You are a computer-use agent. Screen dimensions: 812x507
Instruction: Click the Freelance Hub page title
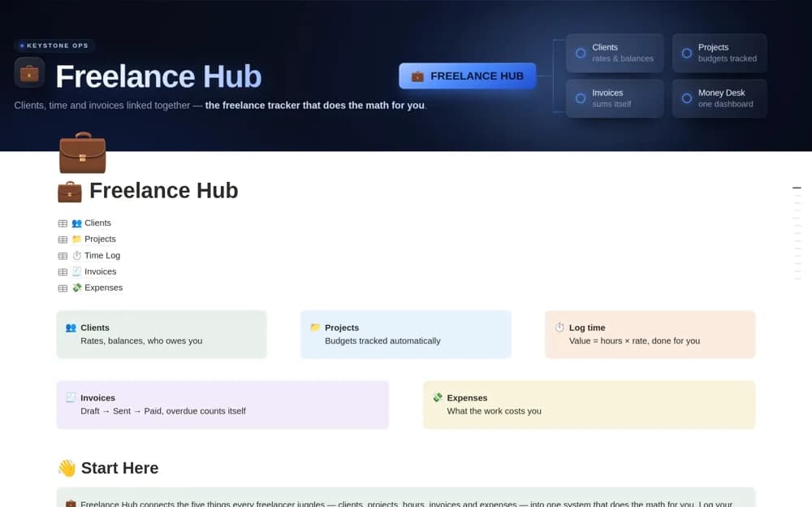click(164, 191)
